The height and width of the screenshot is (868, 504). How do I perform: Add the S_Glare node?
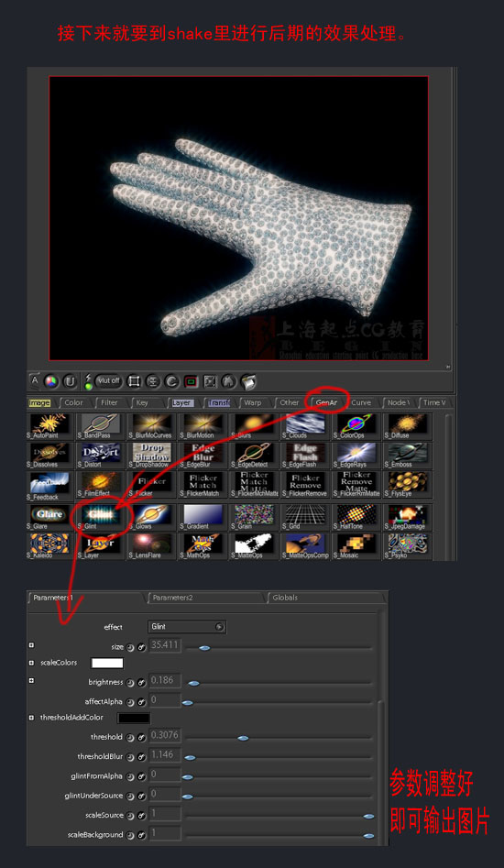(49, 517)
